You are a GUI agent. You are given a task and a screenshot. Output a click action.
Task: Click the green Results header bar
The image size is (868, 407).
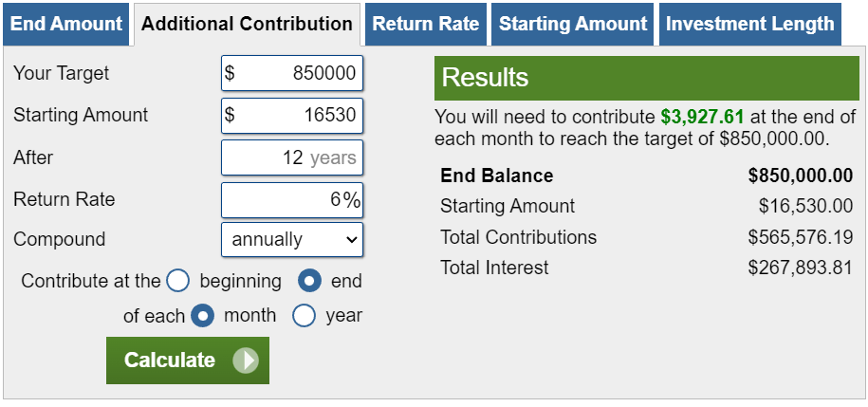pyautogui.click(x=647, y=78)
